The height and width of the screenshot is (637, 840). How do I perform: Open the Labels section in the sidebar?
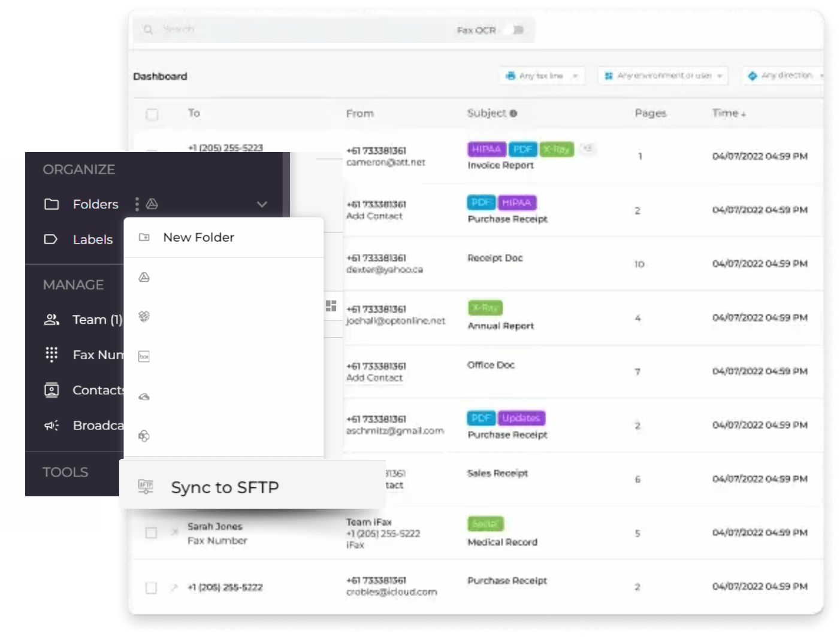click(x=92, y=239)
